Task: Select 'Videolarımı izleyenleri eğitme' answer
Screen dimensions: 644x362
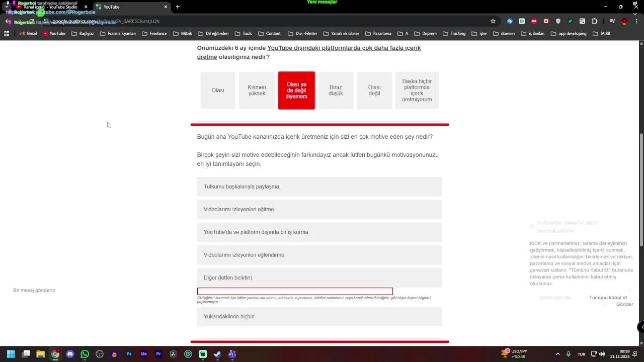Action: (x=319, y=209)
